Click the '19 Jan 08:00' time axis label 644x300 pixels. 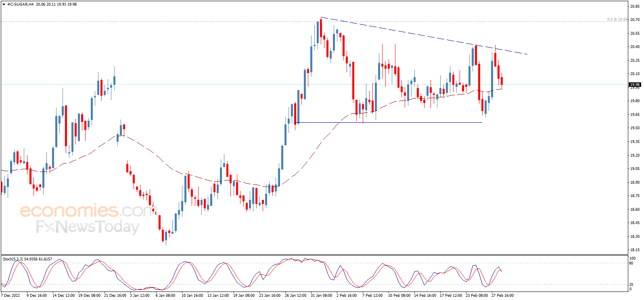(244, 296)
